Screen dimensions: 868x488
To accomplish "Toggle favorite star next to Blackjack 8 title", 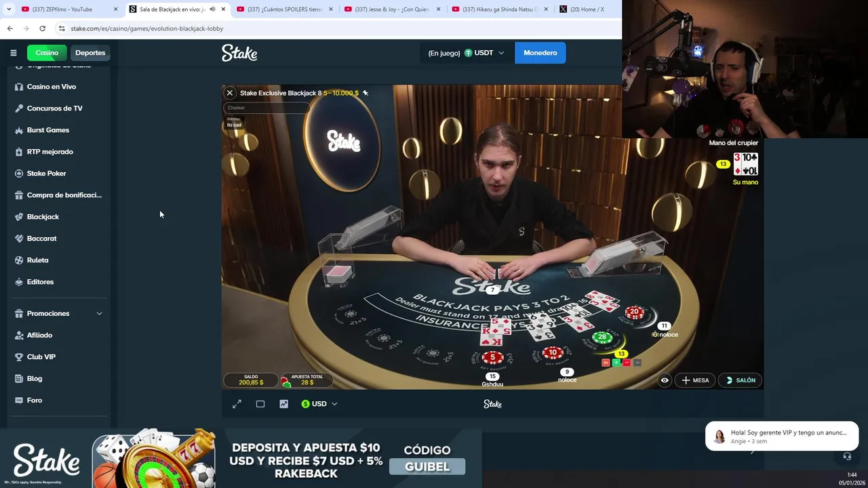I will 365,93.
